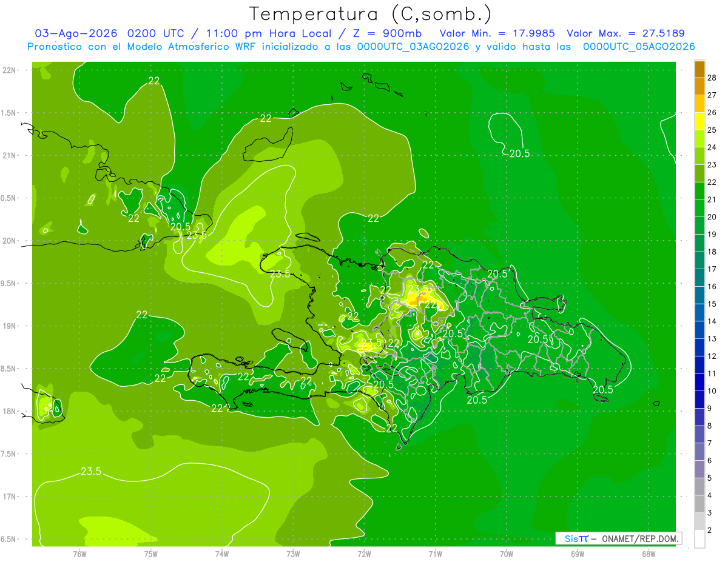
Task: Pick the legend swatch between 22 and 23
Action: tap(699, 173)
